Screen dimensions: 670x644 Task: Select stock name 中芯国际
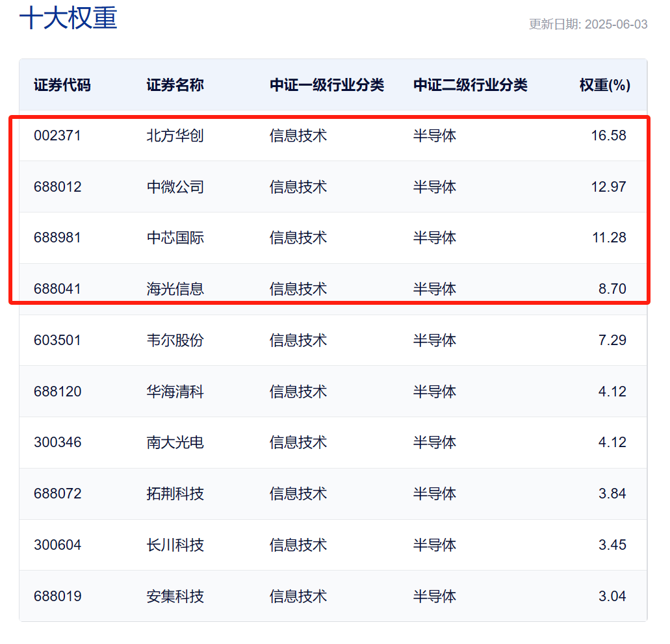pyautogui.click(x=175, y=238)
